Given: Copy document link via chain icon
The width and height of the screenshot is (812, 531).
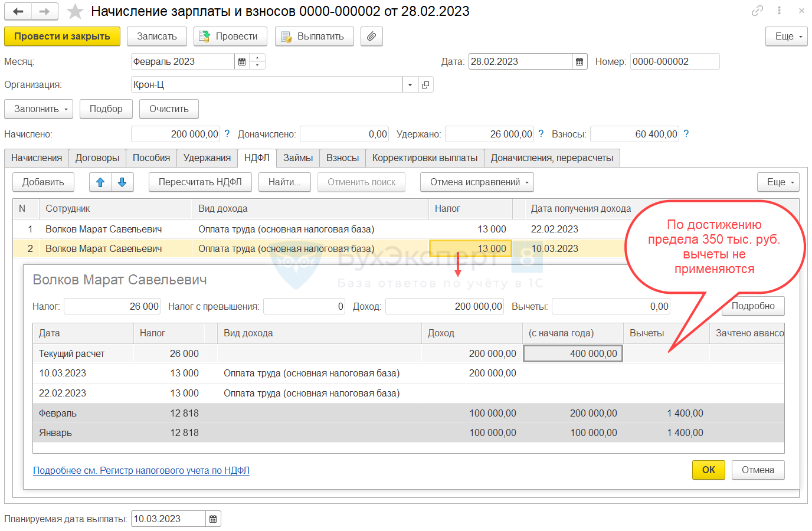Looking at the screenshot, I should (x=757, y=11).
